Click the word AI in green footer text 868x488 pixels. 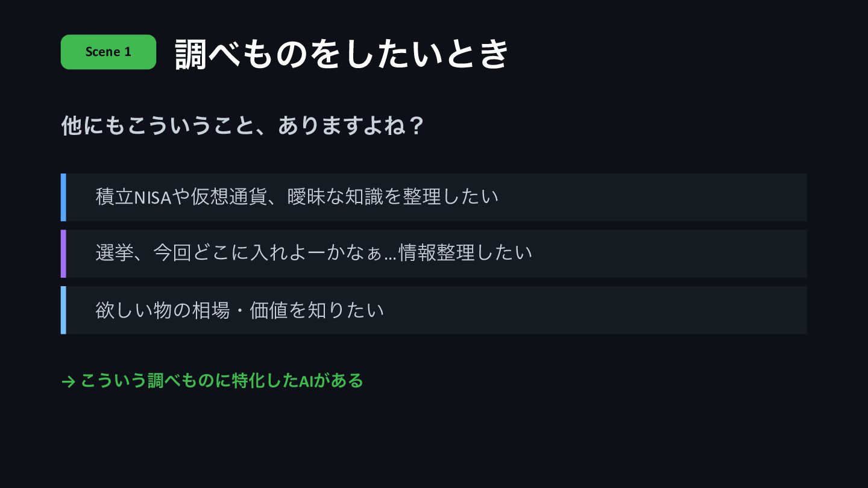[306, 381]
